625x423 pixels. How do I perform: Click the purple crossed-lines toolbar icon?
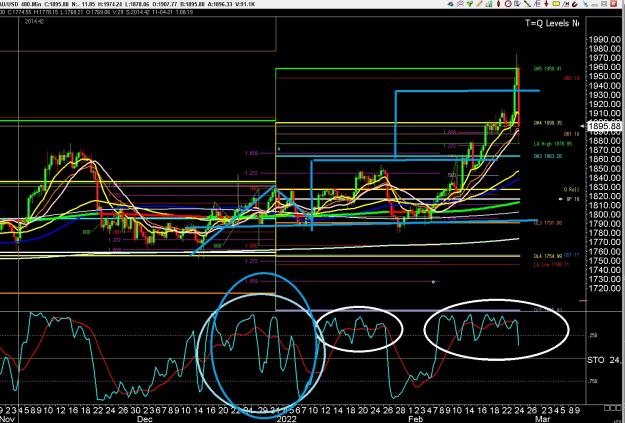(x=460, y=4)
